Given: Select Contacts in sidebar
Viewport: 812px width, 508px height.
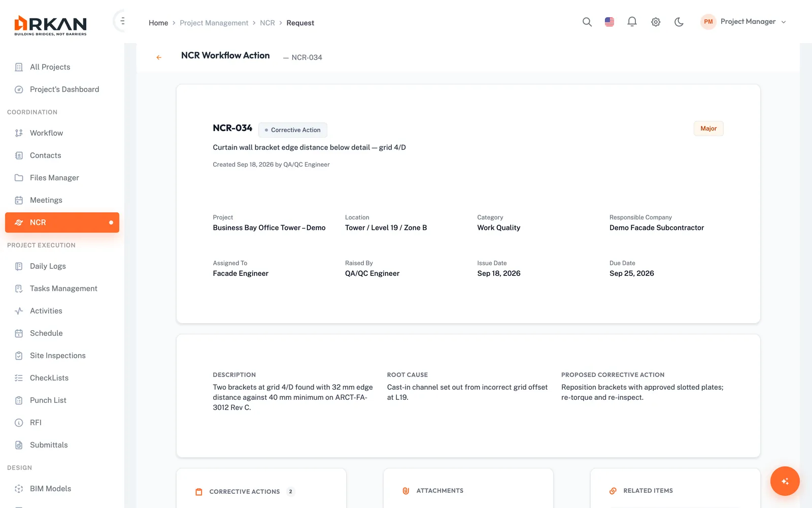Looking at the screenshot, I should (62, 155).
